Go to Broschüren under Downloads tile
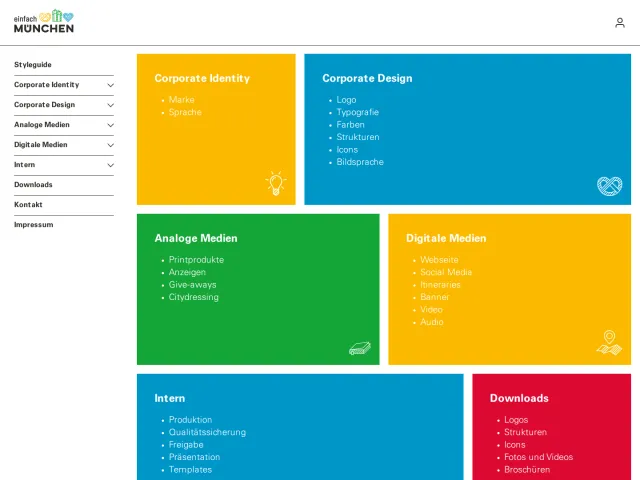This screenshot has width=640, height=480. (x=527, y=469)
